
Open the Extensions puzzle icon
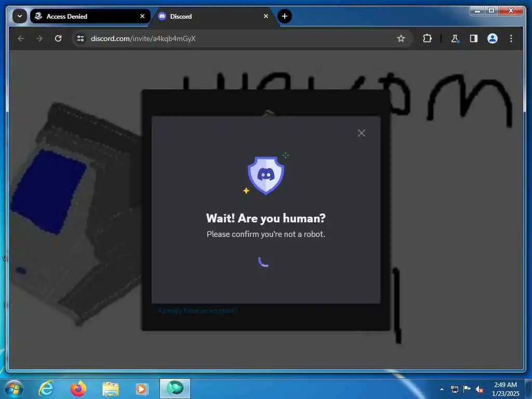(x=427, y=38)
